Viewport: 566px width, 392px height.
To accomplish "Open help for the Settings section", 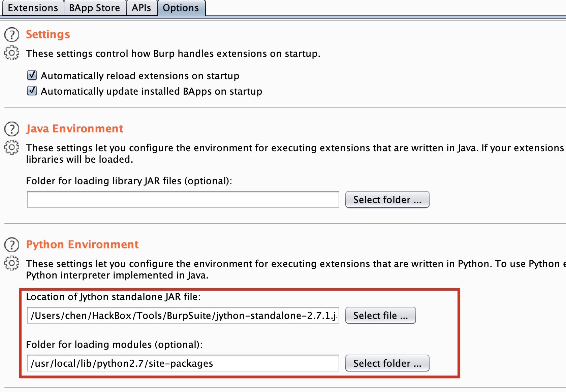I will 12,34.
